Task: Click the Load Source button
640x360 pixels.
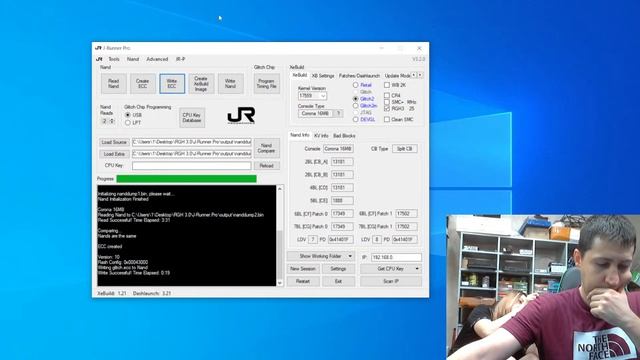Action: (x=114, y=142)
